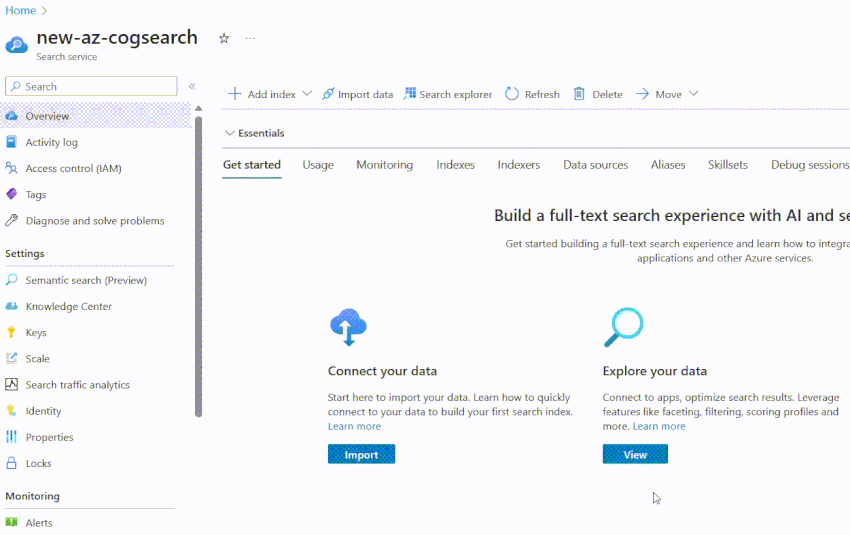This screenshot has height=535, width=850.
Task: Click the Connect your data heading
Action: coord(382,371)
